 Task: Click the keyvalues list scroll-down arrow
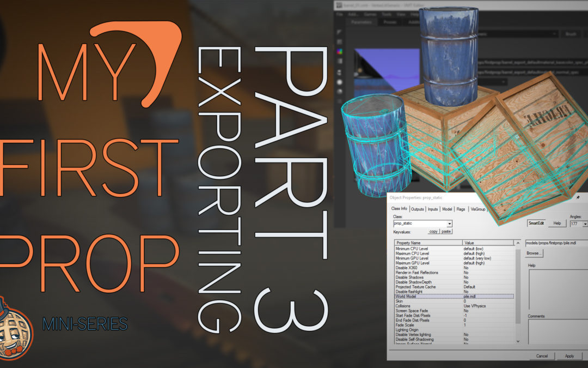pos(518,341)
